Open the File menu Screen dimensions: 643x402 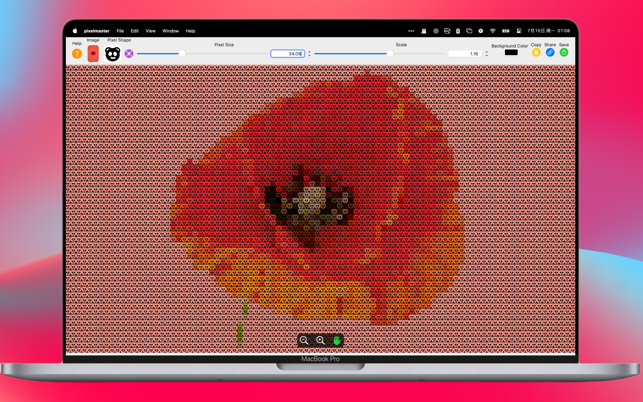click(x=120, y=31)
